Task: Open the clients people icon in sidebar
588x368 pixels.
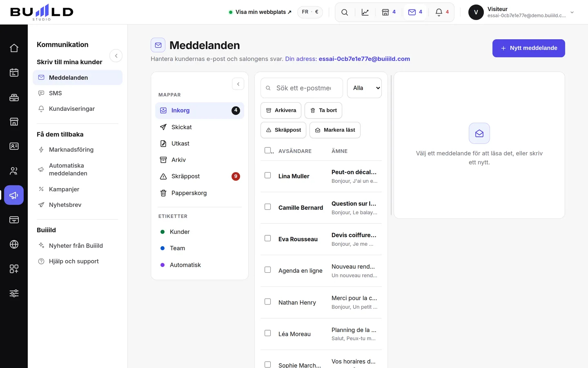Action: pyautogui.click(x=14, y=171)
